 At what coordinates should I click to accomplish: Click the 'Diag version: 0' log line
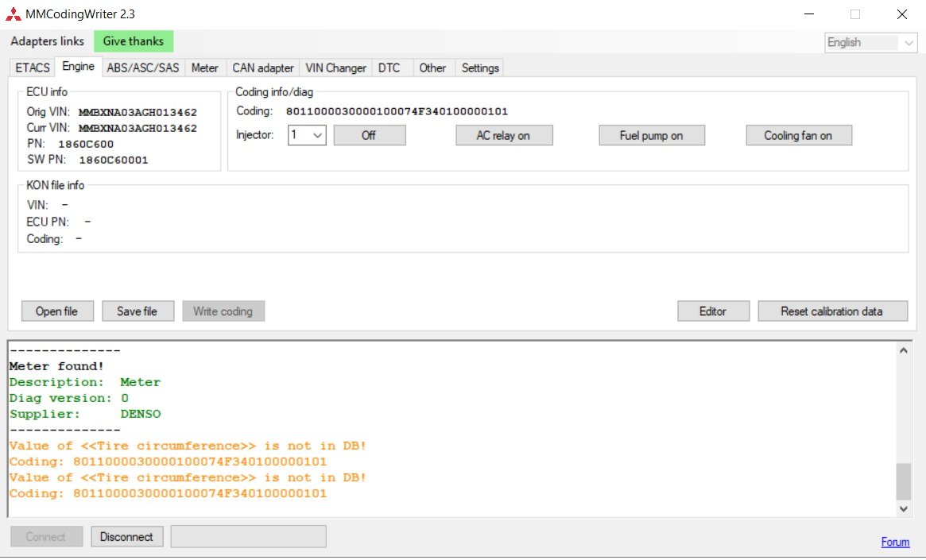pos(69,398)
